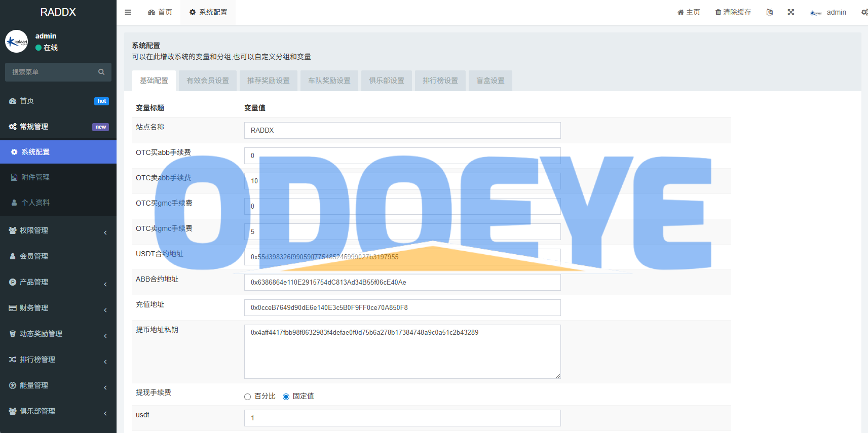Open 个人资料 sidebar item
868x433 pixels.
pos(58,203)
